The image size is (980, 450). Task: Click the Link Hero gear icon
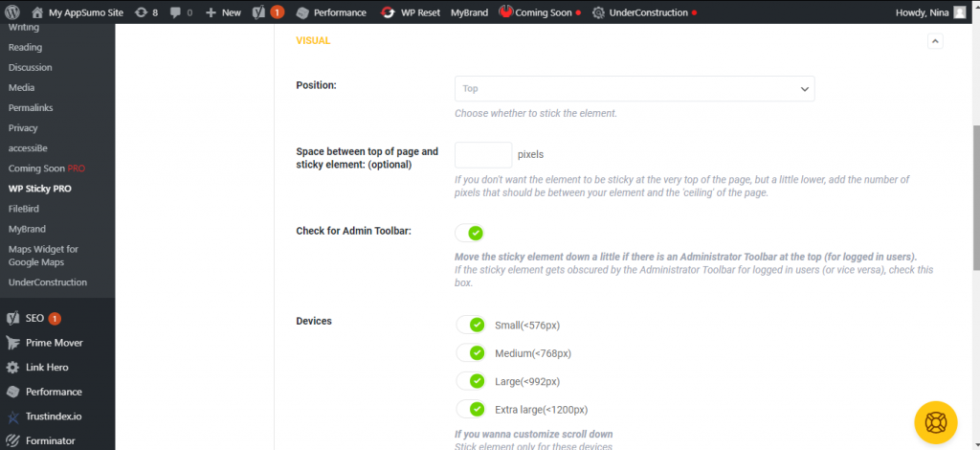pyautogui.click(x=12, y=368)
